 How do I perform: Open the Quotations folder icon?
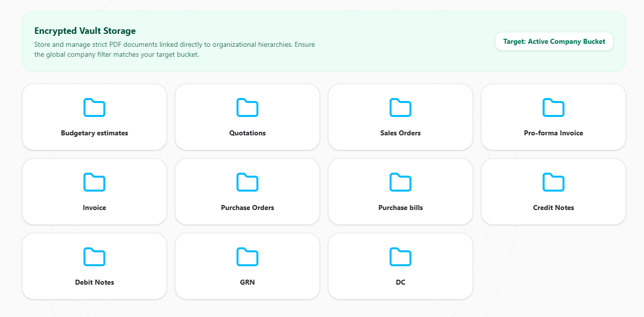coord(247,108)
